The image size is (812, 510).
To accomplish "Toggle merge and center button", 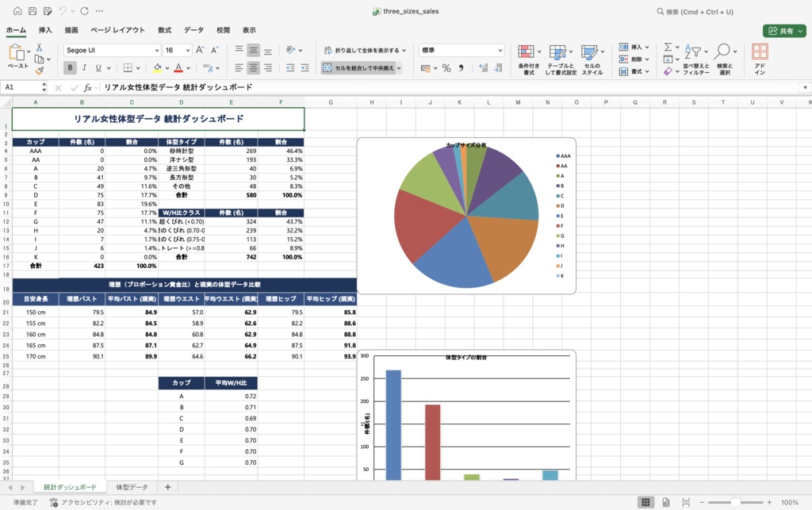I will pyautogui.click(x=358, y=68).
